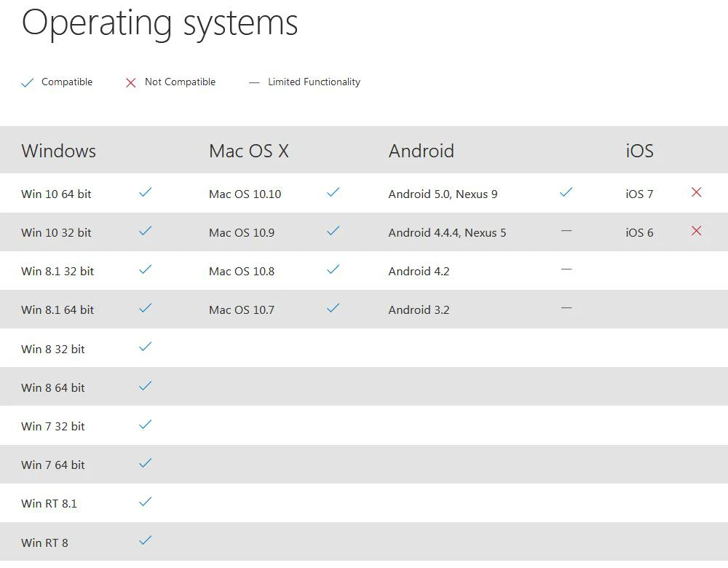
Task: Click the Win 7 64 bit label
Action: point(53,465)
